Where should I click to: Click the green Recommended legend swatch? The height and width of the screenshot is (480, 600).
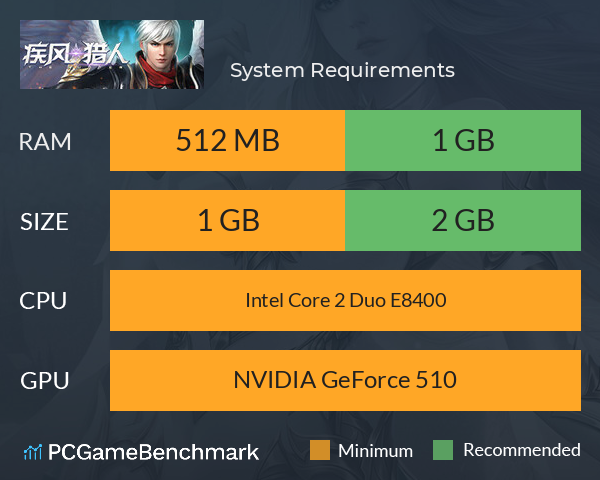443,450
